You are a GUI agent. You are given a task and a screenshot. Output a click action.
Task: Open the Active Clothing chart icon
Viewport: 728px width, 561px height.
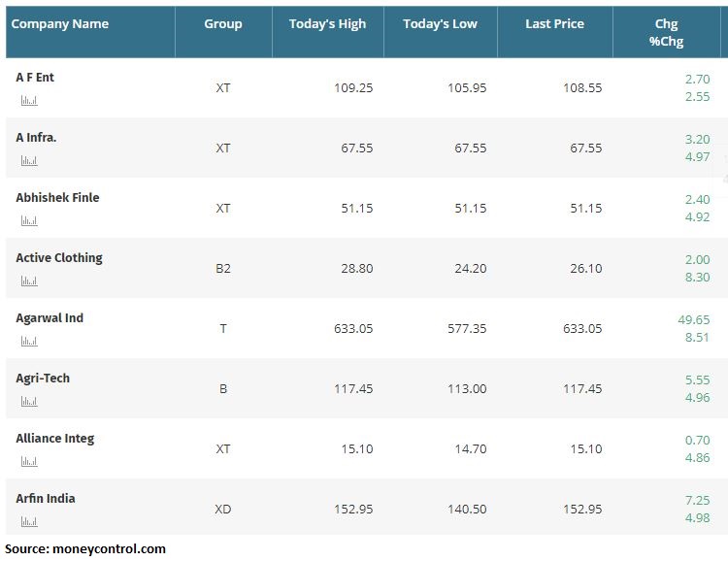tap(28, 280)
